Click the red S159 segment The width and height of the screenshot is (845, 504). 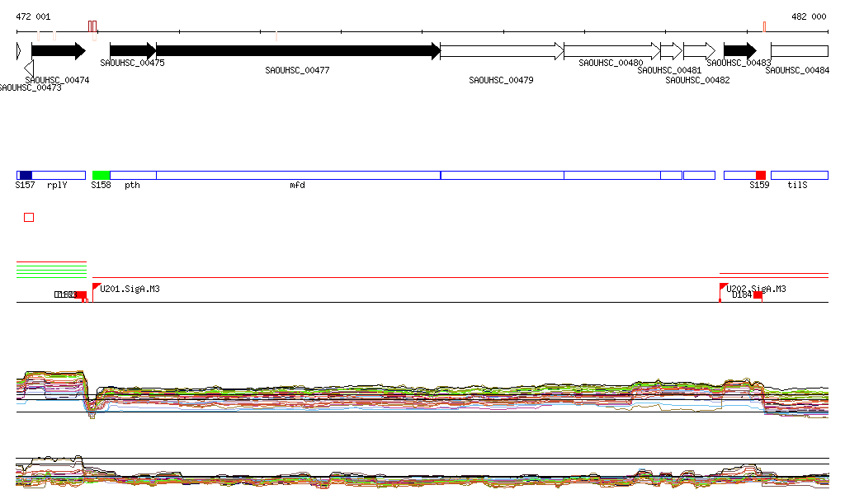click(x=760, y=175)
